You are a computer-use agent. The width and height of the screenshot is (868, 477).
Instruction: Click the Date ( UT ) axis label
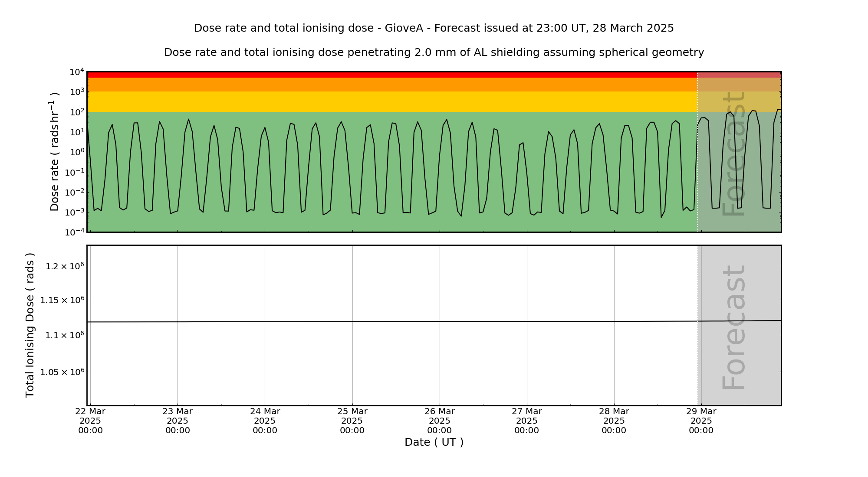point(434,442)
